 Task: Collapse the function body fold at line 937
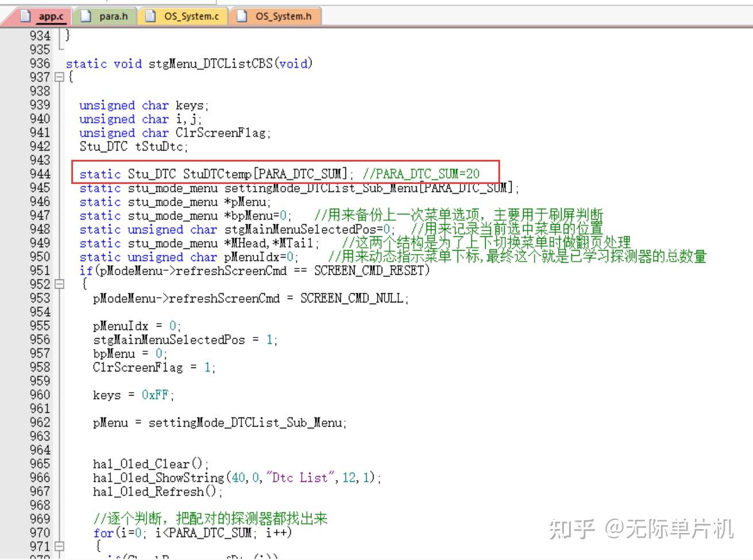[x=59, y=77]
